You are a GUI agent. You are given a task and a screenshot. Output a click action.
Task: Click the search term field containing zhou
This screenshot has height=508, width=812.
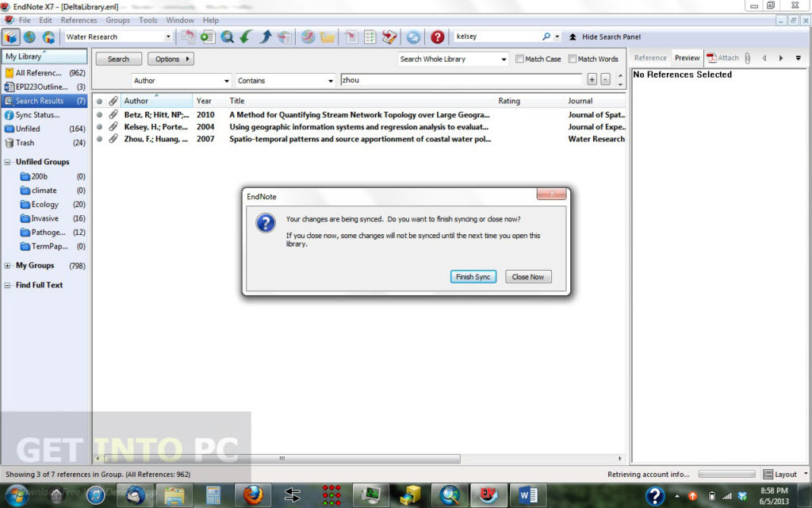462,80
